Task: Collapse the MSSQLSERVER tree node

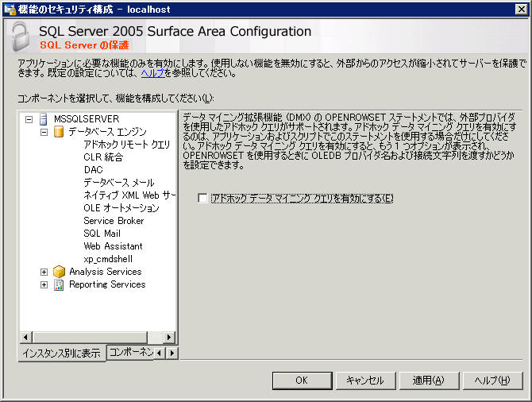Action: [x=29, y=119]
